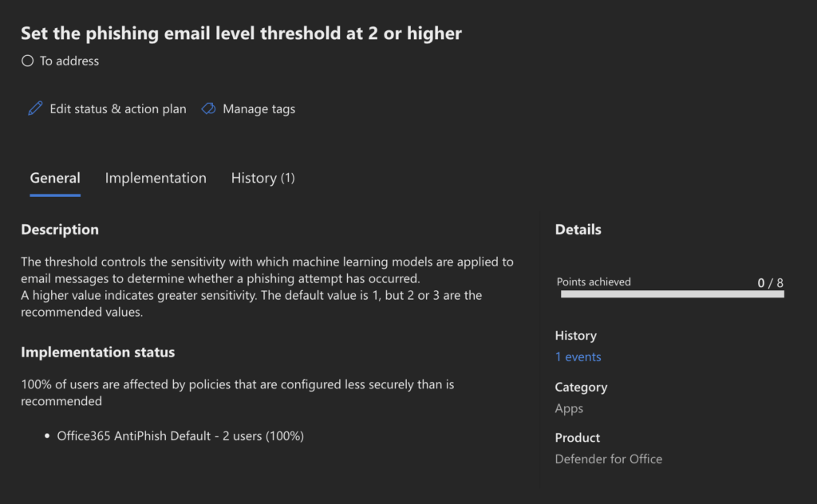Click the '0 / 8' points score
Viewport: 817px width, 504px height.
[x=770, y=282]
